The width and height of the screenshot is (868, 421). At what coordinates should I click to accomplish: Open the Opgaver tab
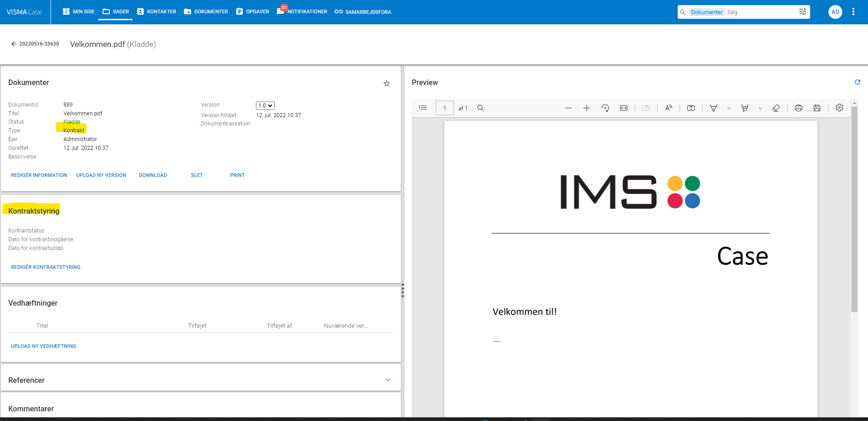coord(253,11)
